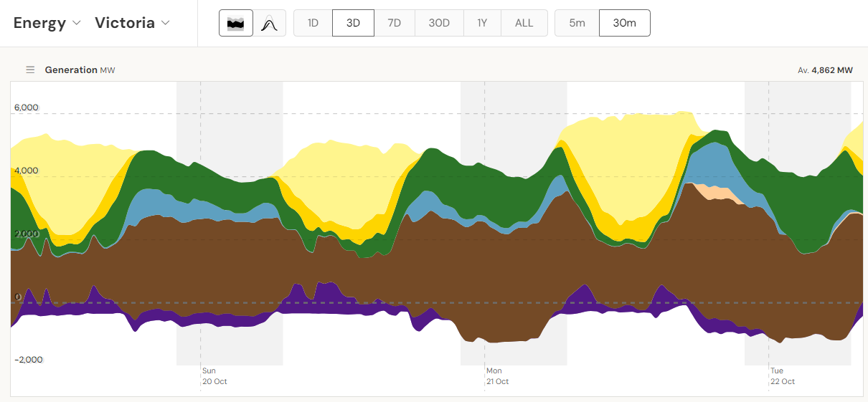The image size is (868, 402).
Task: Click the Tue 22 Oct date marker
Action: (x=782, y=376)
